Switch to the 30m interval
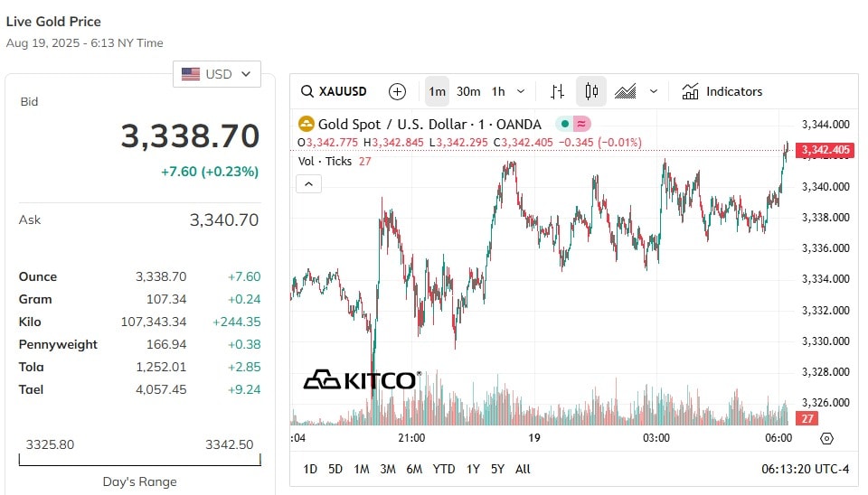The width and height of the screenshot is (868, 495). click(x=468, y=91)
